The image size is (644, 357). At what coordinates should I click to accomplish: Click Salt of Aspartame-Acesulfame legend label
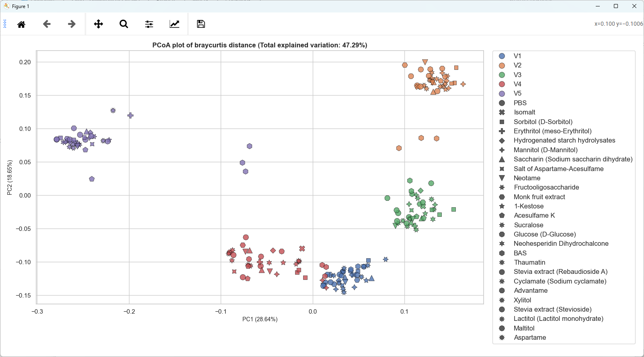click(x=558, y=169)
